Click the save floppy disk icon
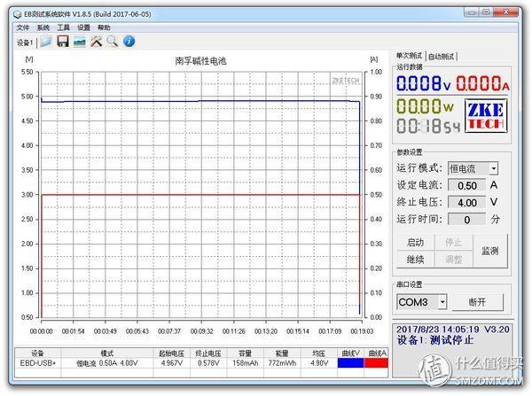Screen dimensions: 532x396 [63, 42]
